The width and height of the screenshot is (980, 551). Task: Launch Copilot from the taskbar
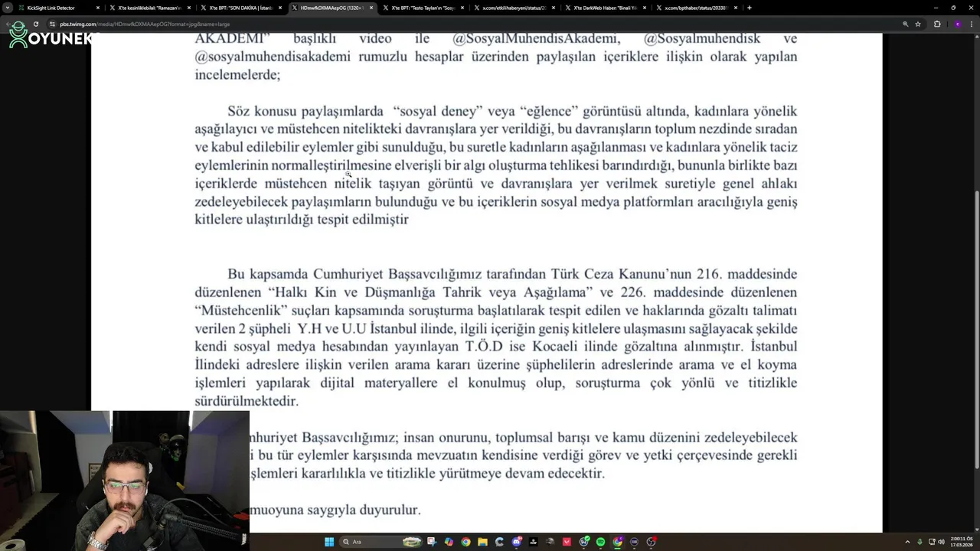pyautogui.click(x=449, y=542)
